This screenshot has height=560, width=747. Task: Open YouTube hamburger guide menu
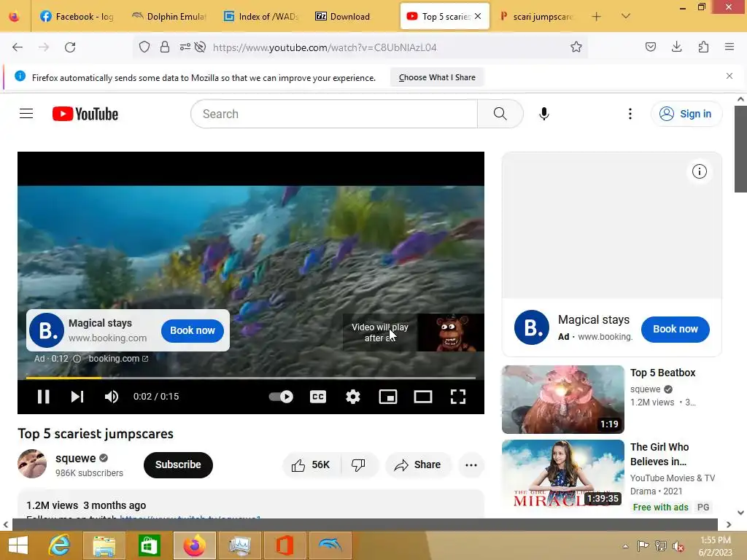(26, 114)
